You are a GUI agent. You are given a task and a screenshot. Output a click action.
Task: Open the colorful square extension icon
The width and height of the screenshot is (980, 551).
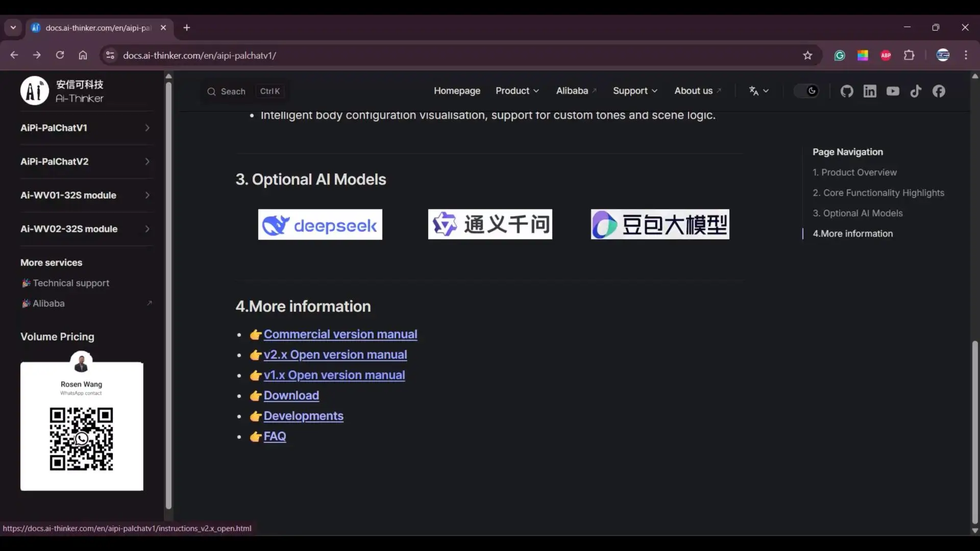click(x=863, y=56)
